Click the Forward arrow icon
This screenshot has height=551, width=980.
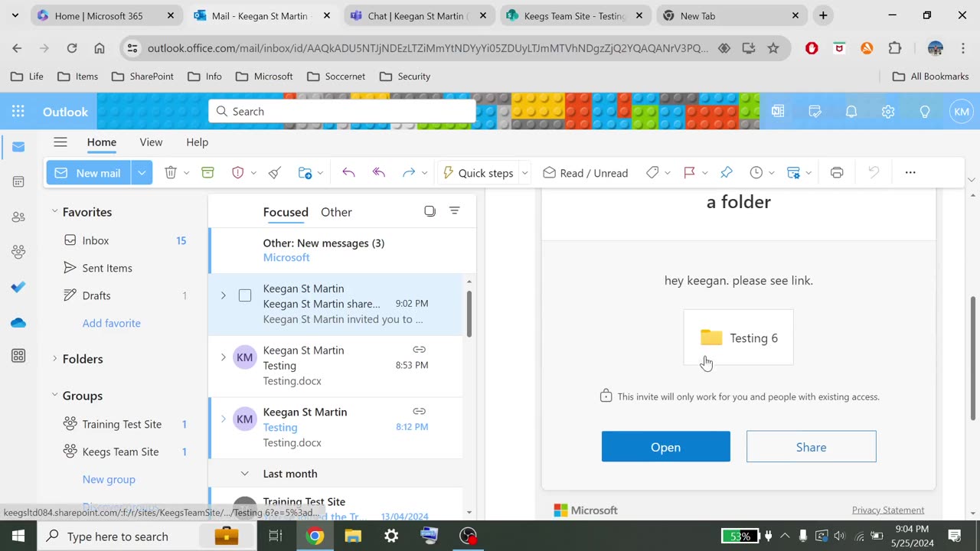pos(409,173)
